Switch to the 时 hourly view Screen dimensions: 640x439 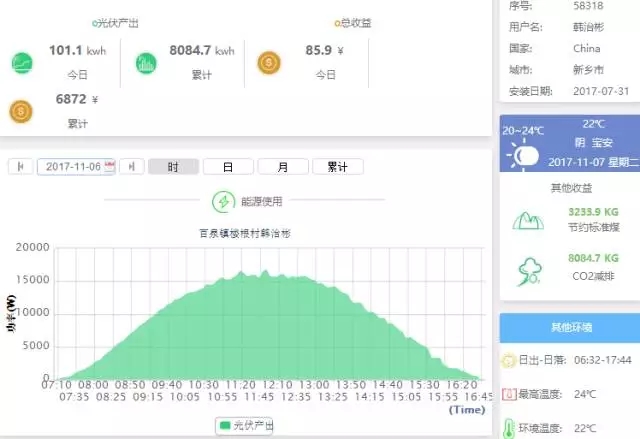coord(173,167)
